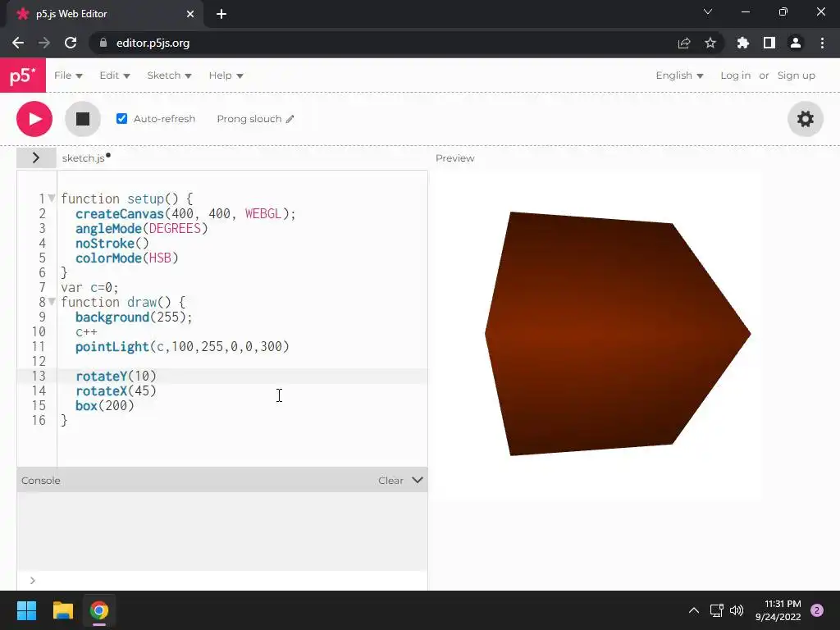Go back in browser history
Image resolution: width=840 pixels, height=630 pixels.
coord(18,43)
